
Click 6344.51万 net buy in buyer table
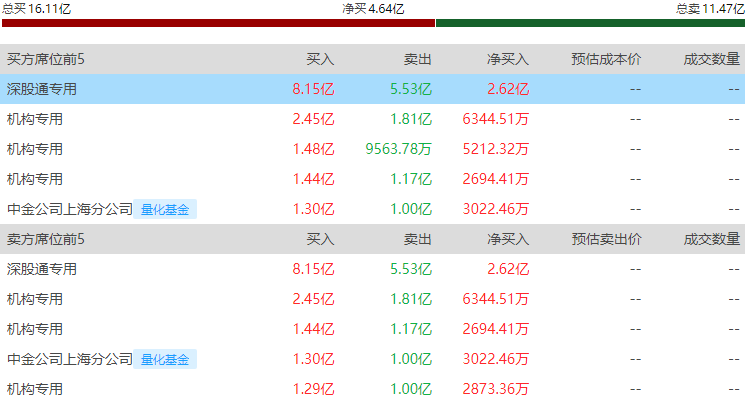(496, 119)
